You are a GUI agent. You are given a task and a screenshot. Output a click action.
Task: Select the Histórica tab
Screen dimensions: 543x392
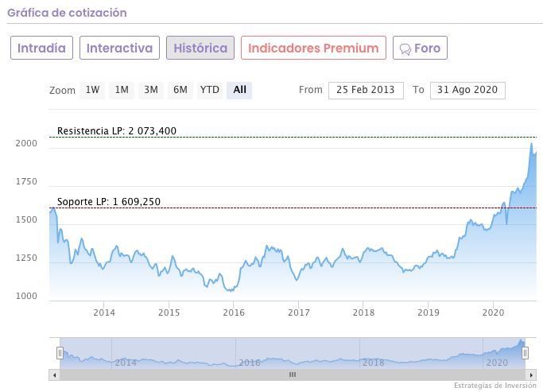tap(200, 48)
